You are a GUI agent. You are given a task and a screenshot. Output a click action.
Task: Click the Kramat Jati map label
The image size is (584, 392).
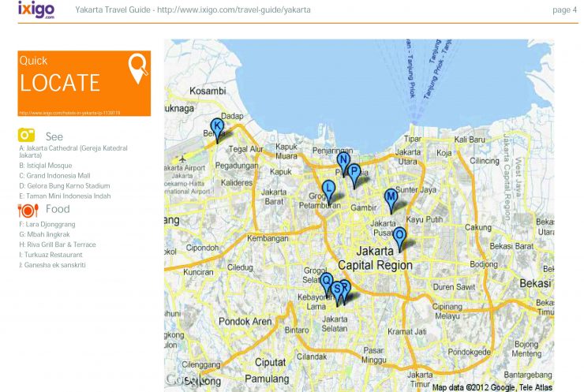(407, 331)
